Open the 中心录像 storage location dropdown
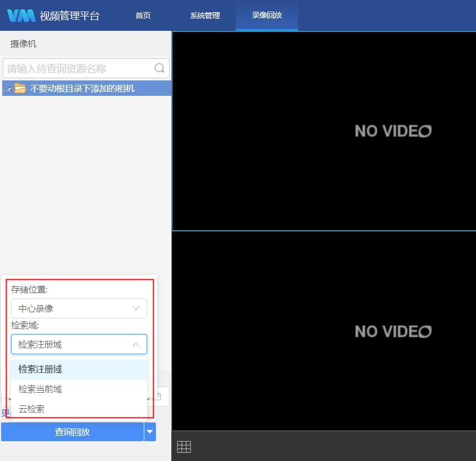The height and width of the screenshot is (461, 476). pos(79,308)
